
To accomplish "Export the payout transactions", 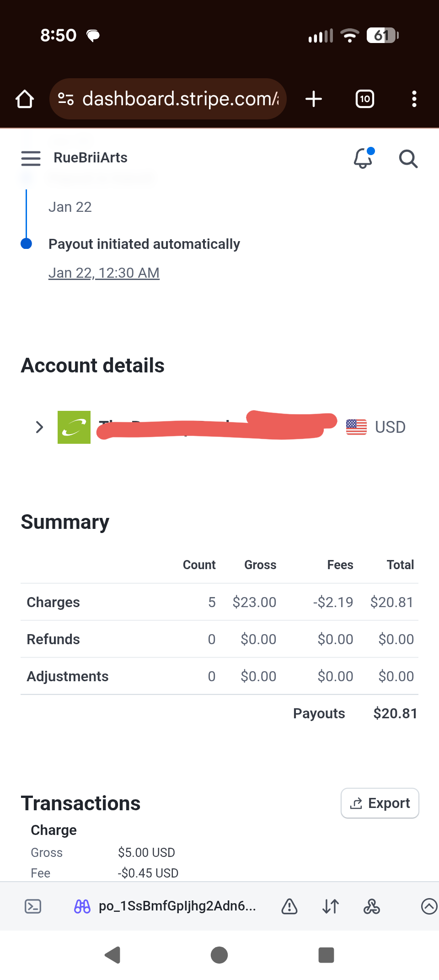I will (x=380, y=803).
